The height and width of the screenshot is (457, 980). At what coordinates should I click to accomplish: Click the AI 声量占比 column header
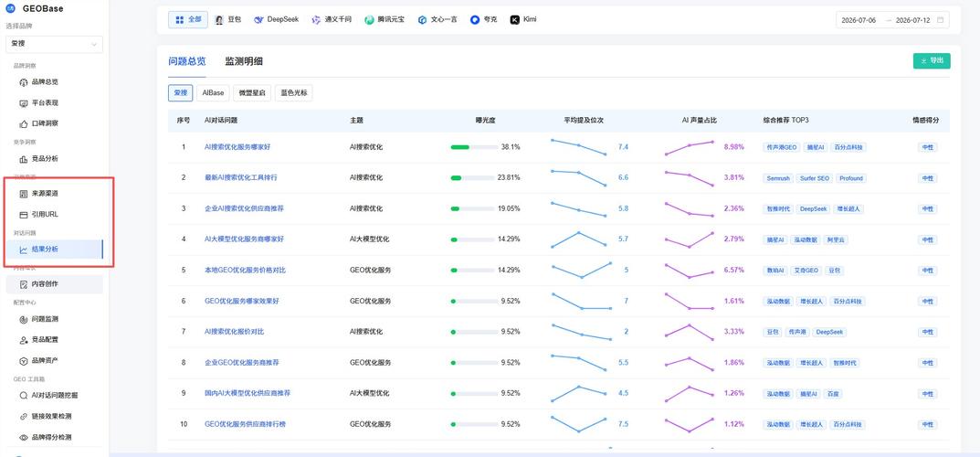point(700,120)
